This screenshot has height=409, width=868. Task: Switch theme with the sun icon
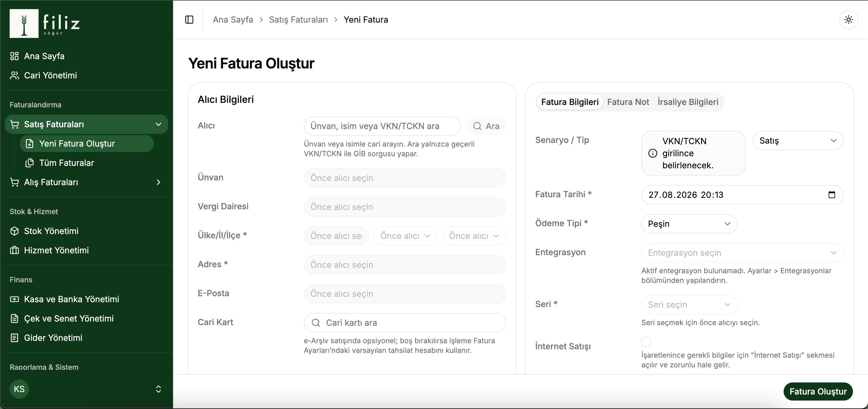pos(848,20)
